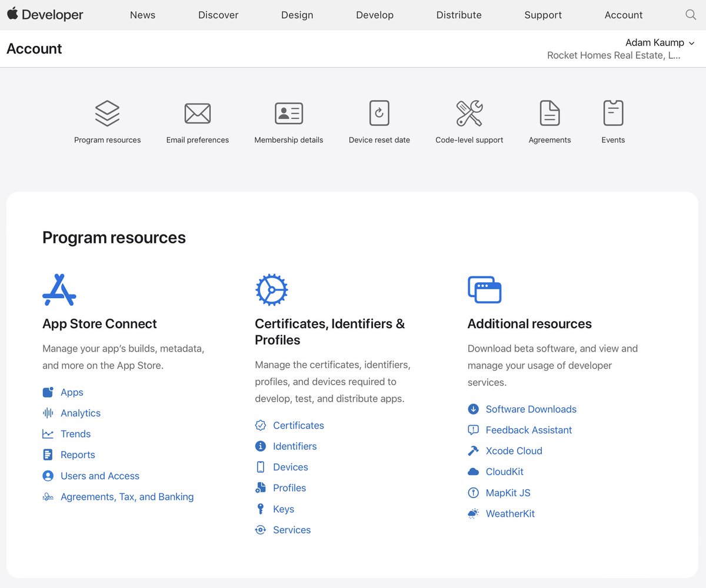Screen dimensions: 706x588
Task: Open the Devices link
Action: tap(291, 467)
